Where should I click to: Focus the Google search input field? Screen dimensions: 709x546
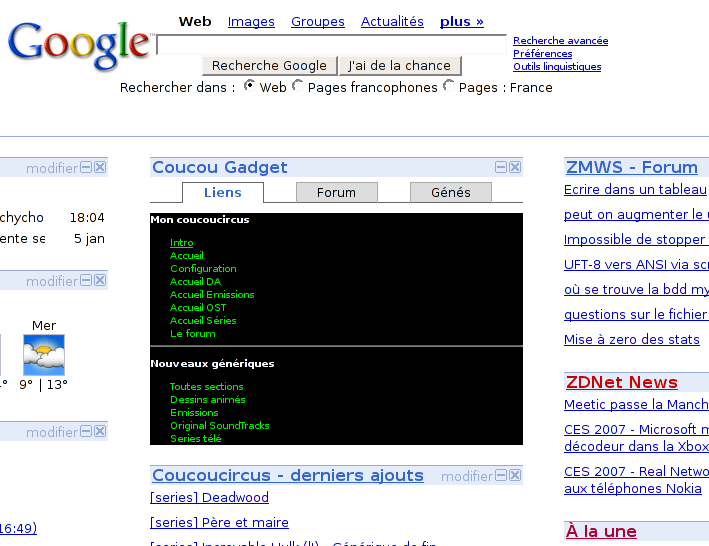[331, 44]
